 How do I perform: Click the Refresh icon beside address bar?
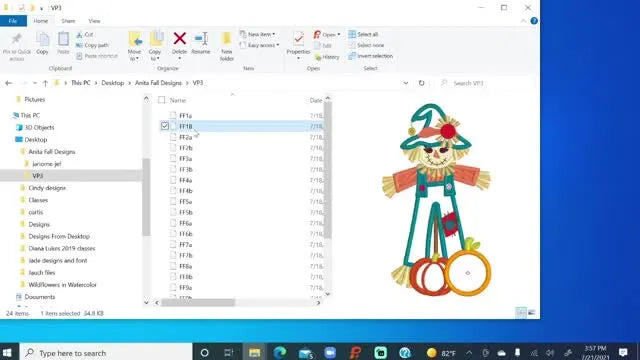click(421, 83)
